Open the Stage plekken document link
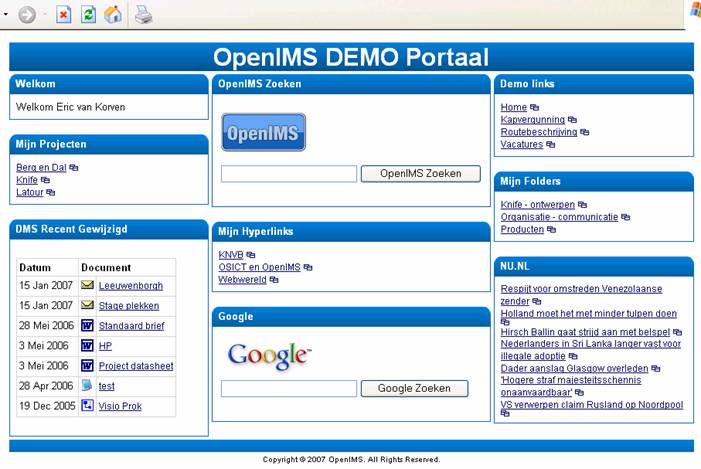701x469 pixels. click(129, 306)
